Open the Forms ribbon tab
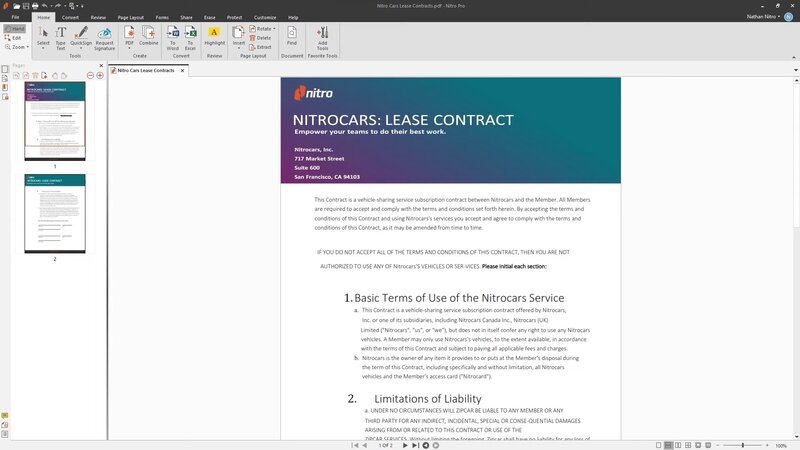Screen dimensions: 800x450 pos(162,17)
